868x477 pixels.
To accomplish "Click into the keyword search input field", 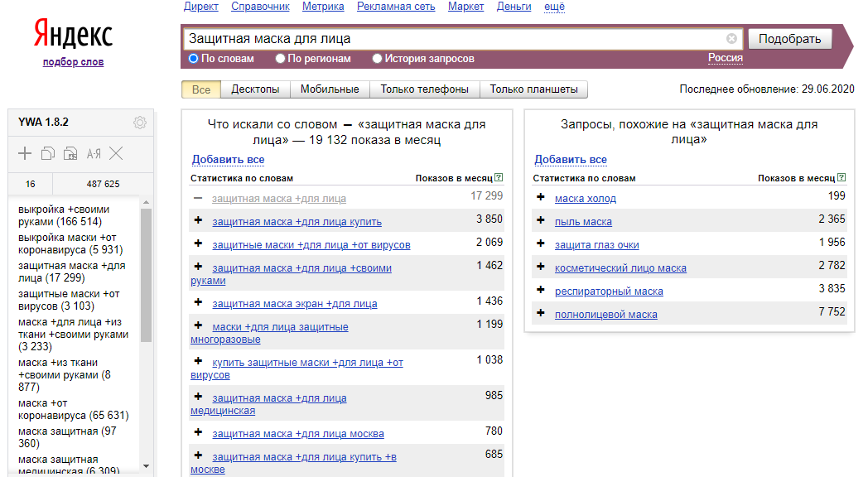I will 454,39.
